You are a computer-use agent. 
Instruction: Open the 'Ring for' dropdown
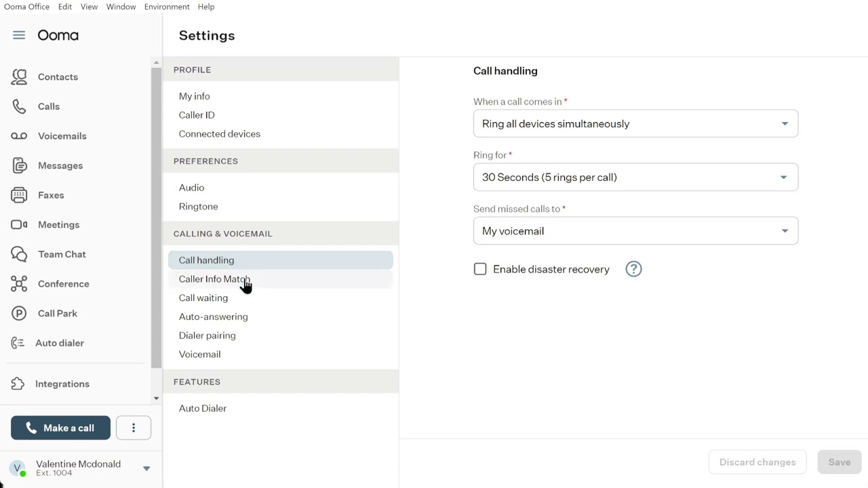coord(635,178)
